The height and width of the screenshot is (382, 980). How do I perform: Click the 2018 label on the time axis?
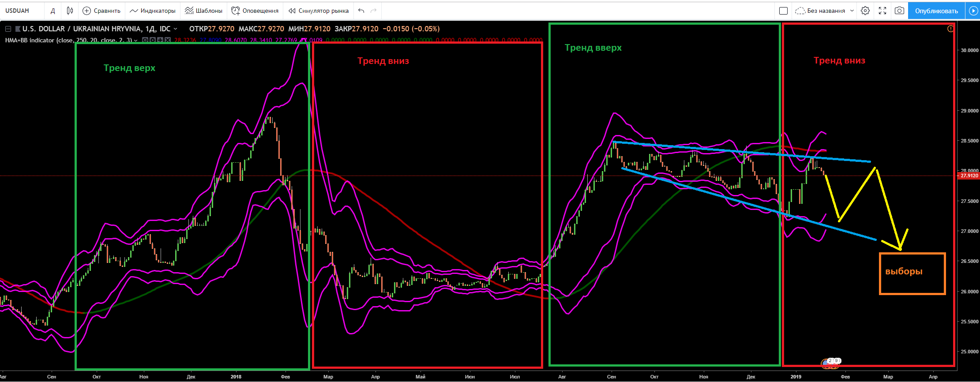coord(236,377)
